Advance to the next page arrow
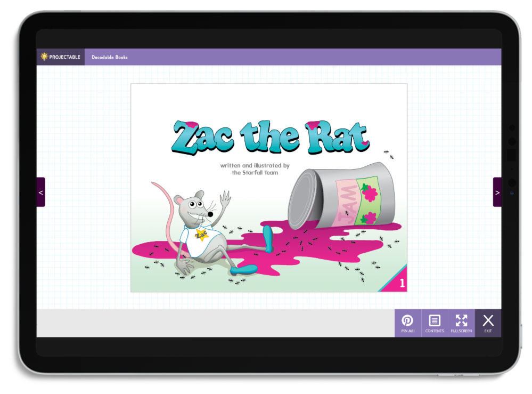This screenshot has width=532, height=394. (497, 192)
